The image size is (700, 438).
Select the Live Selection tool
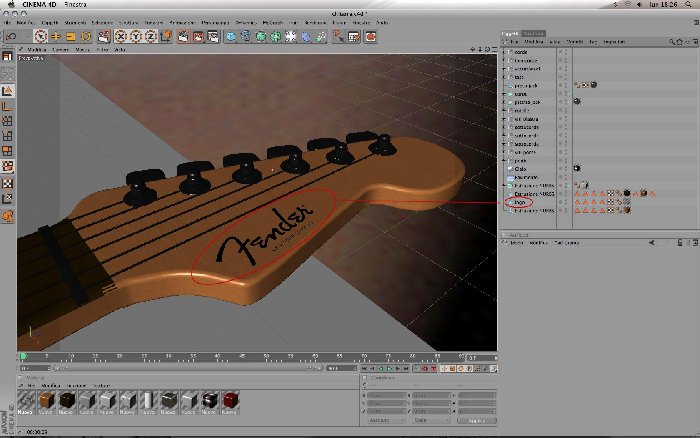(41, 36)
